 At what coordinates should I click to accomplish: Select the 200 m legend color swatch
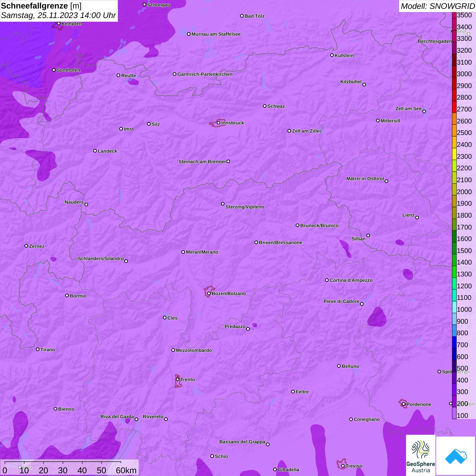point(454,401)
